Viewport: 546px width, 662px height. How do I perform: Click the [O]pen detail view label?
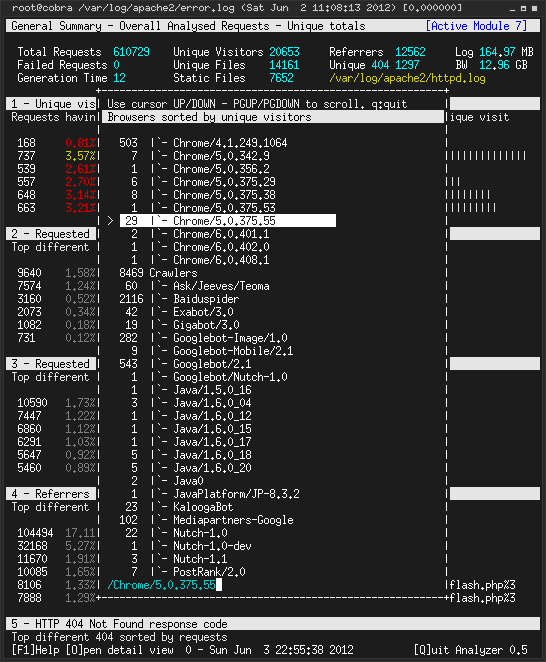coord(120,650)
